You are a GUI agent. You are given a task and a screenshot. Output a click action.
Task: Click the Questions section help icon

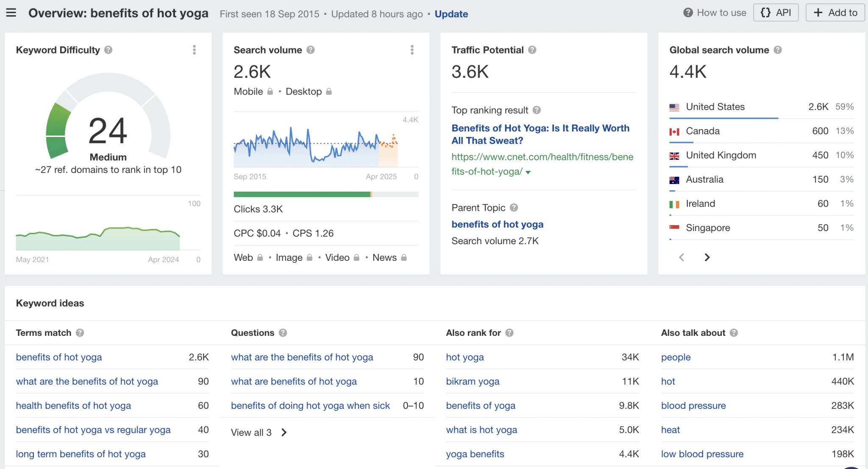click(283, 333)
